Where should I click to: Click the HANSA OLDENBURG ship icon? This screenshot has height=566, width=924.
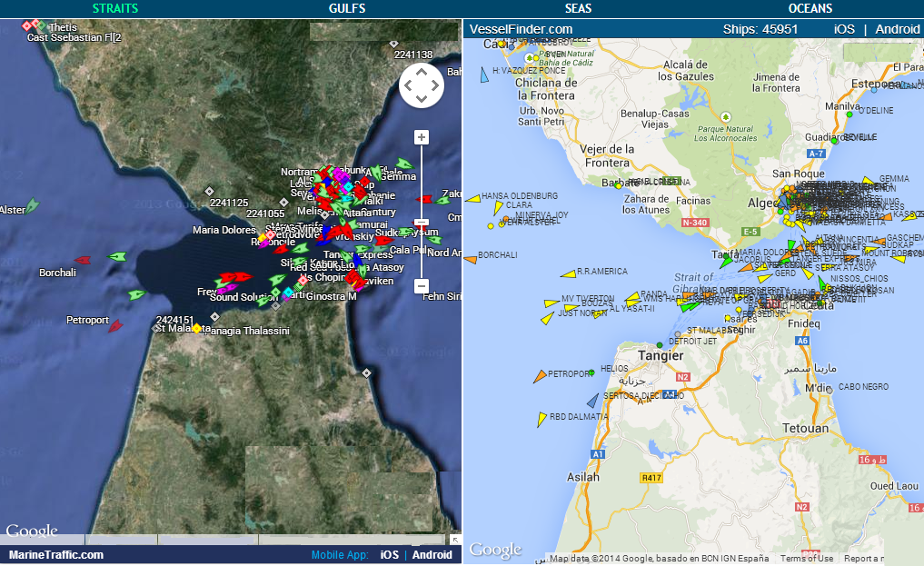pos(472,198)
